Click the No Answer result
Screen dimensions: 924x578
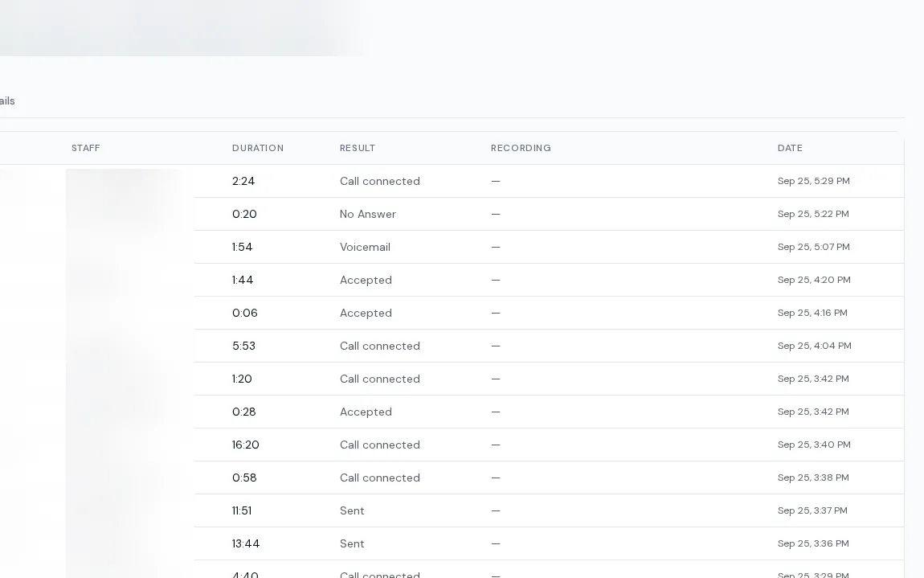tap(368, 214)
